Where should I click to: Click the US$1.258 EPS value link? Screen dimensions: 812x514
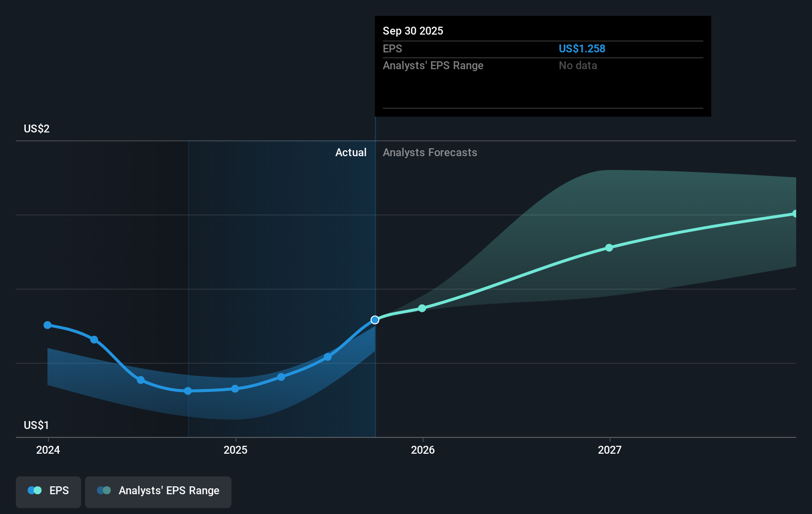582,48
